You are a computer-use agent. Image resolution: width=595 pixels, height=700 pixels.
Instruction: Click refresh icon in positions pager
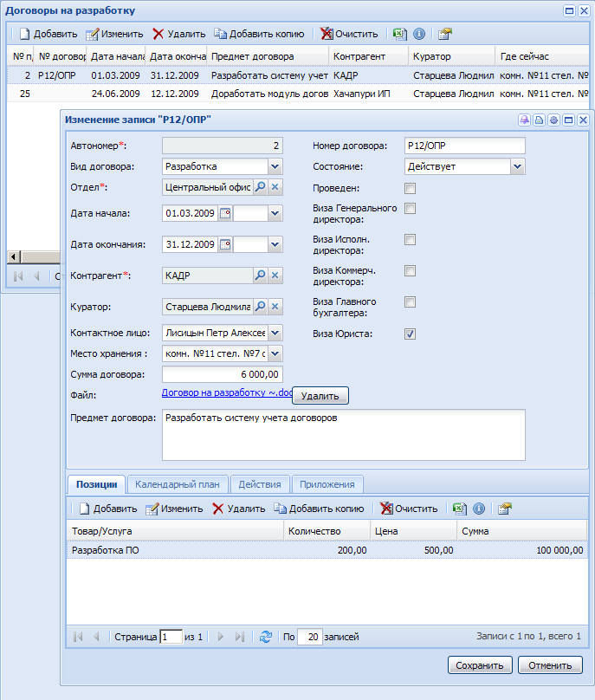coord(266,637)
